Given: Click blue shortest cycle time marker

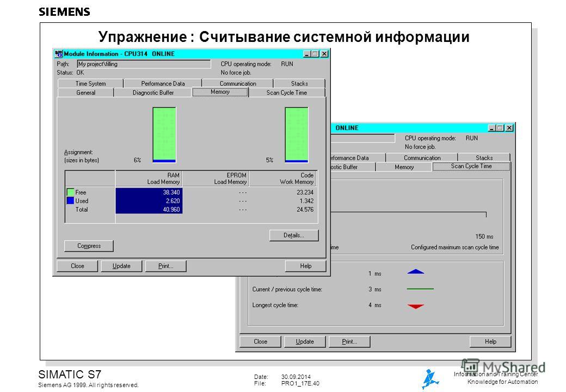Looking at the screenshot, I should (415, 272).
